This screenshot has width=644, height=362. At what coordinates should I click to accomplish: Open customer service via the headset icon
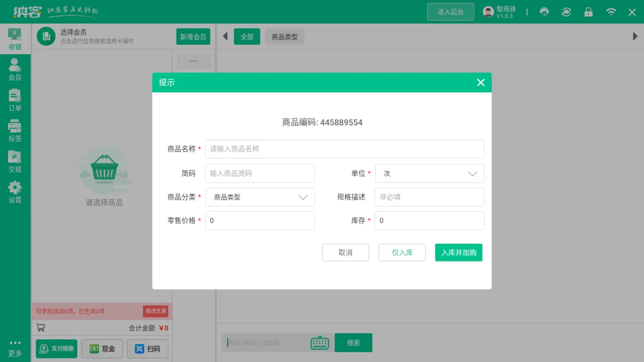(544, 12)
